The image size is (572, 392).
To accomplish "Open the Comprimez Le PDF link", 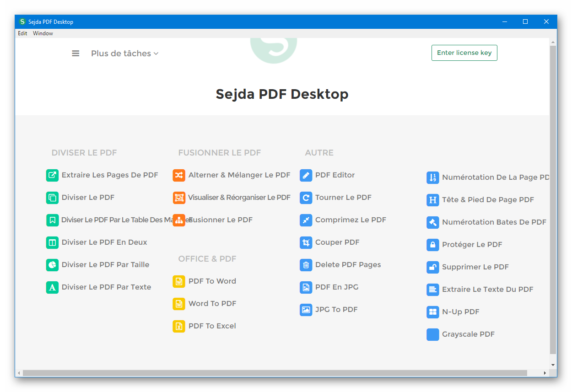I will coord(351,220).
